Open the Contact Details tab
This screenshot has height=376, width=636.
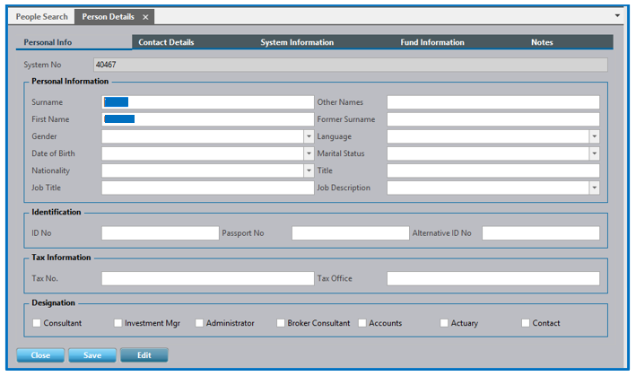(166, 42)
